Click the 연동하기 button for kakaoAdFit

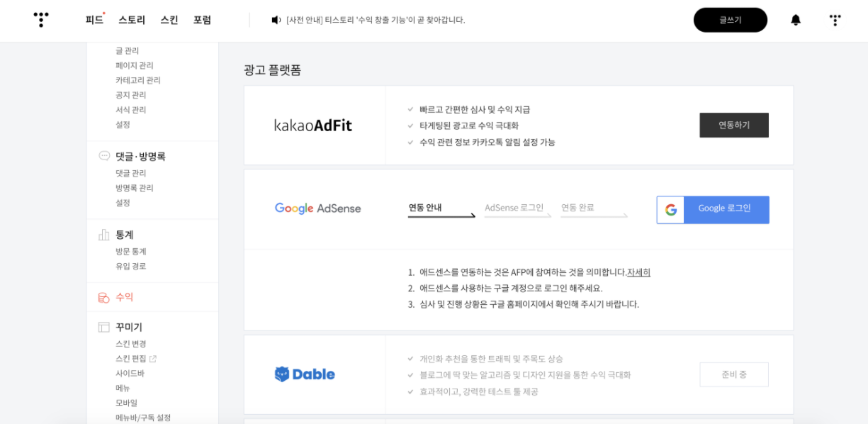[734, 125]
